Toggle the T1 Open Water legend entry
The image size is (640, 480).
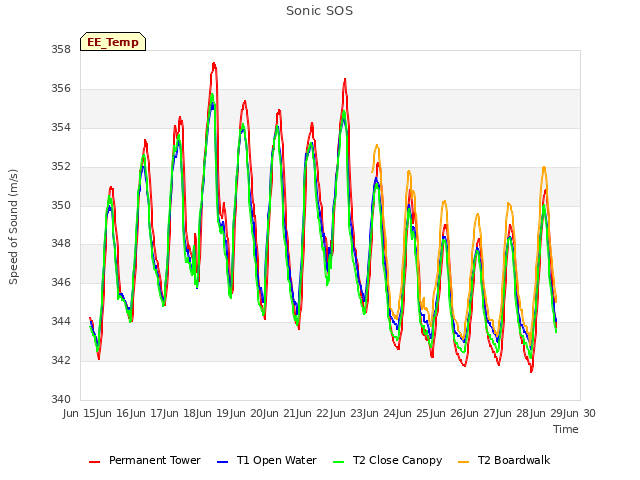267,460
